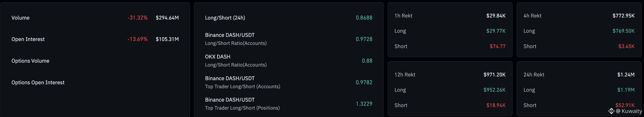This screenshot has width=644, height=117.
Task: Click the 1.3229 top trader positions value
Action: pyautogui.click(x=364, y=104)
